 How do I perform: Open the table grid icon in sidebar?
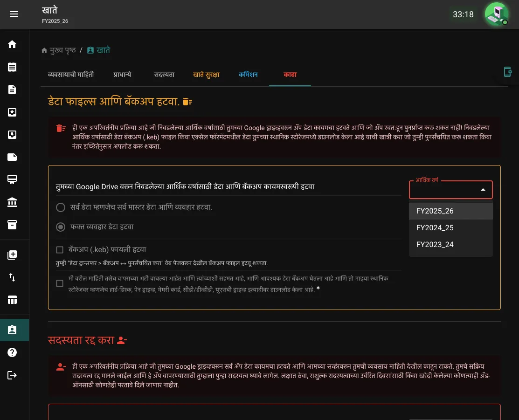[x=12, y=300]
